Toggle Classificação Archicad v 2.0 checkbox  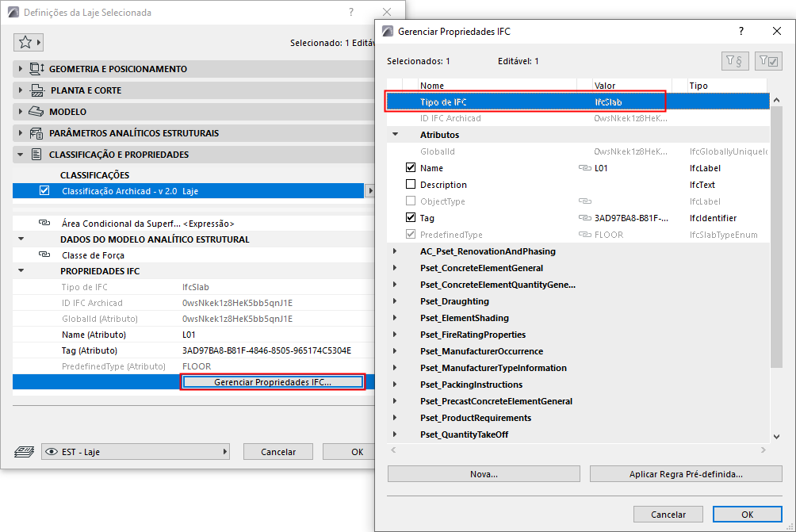[44, 190]
